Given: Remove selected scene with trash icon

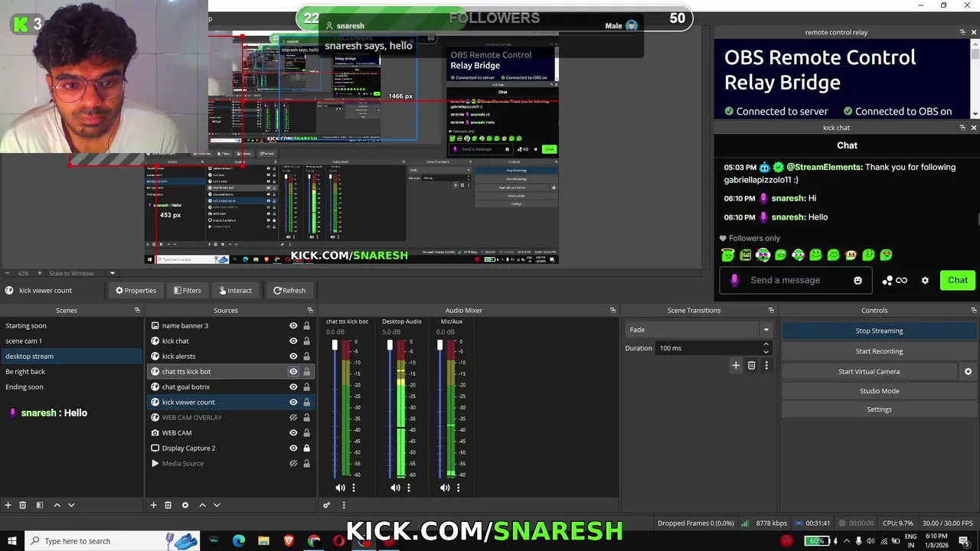Looking at the screenshot, I should coord(23,505).
